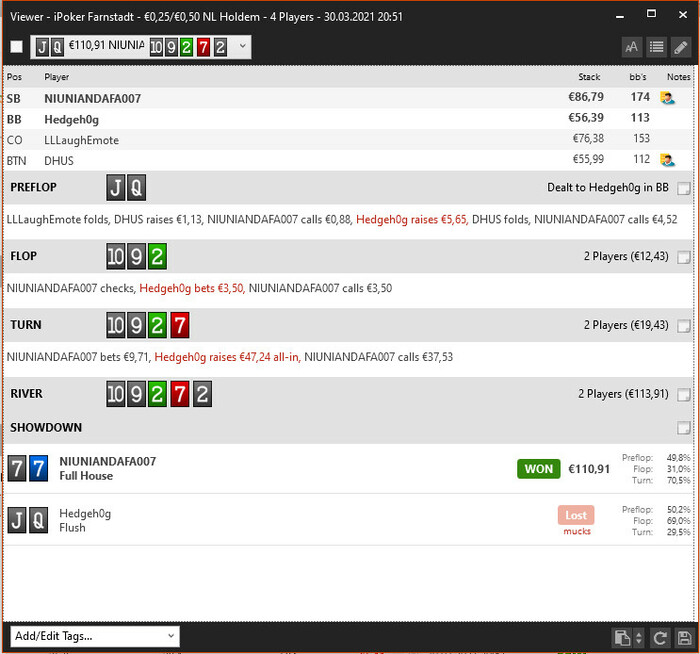
Task: Click the Player column header
Action: [x=56, y=77]
